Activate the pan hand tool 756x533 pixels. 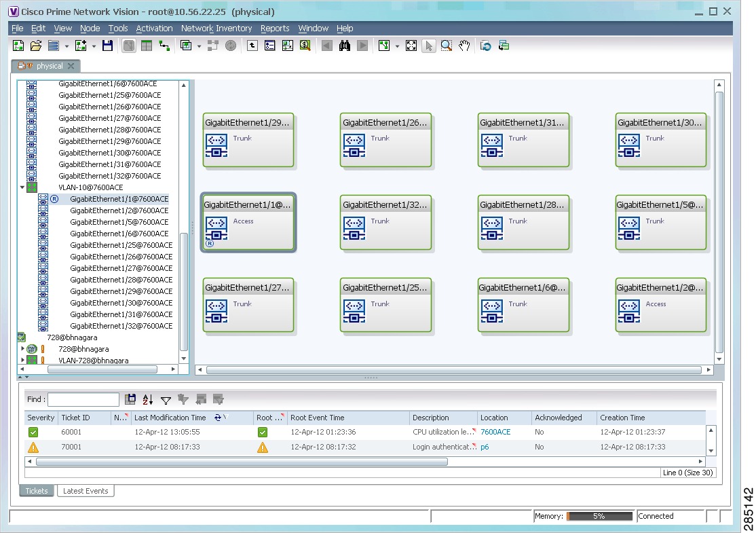(464, 45)
